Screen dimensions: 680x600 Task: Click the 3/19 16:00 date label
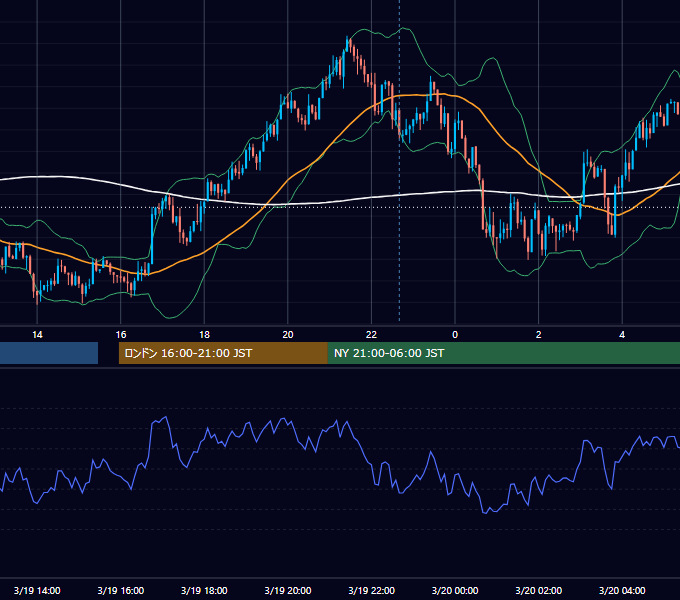(121, 590)
